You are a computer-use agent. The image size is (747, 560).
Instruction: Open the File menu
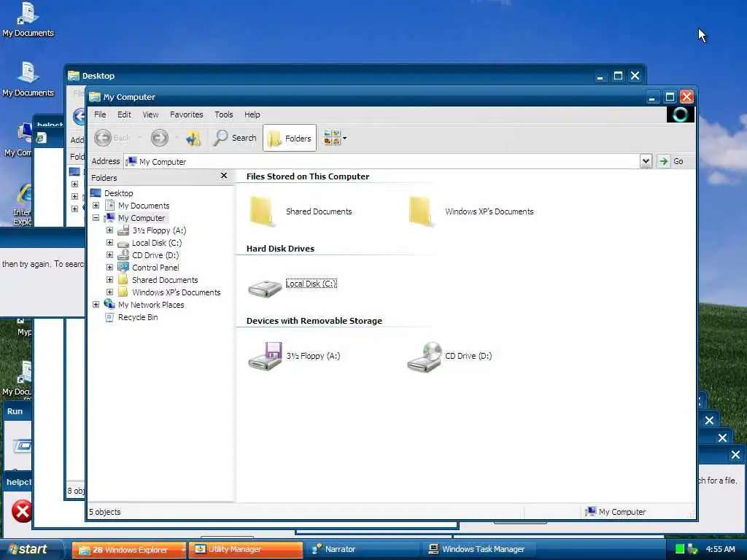click(x=100, y=114)
